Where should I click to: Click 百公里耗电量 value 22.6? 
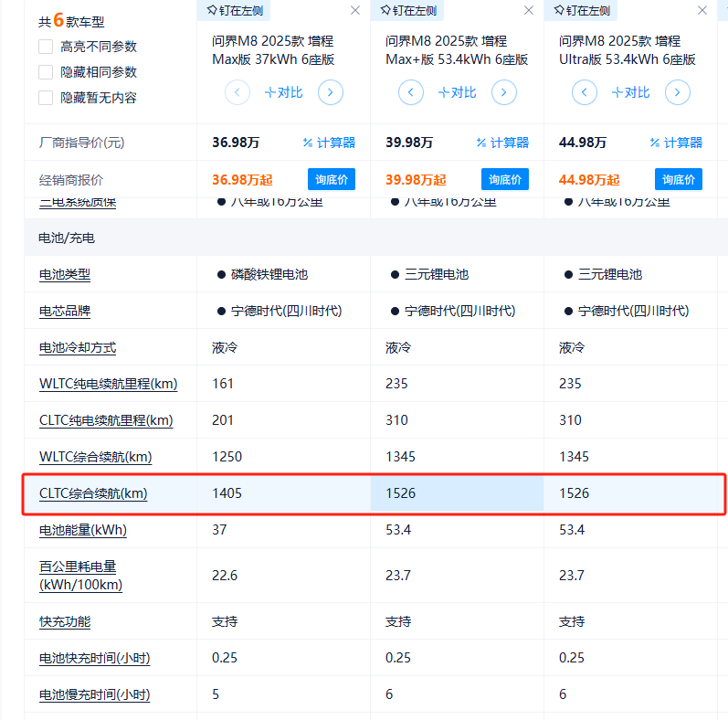coord(225,576)
